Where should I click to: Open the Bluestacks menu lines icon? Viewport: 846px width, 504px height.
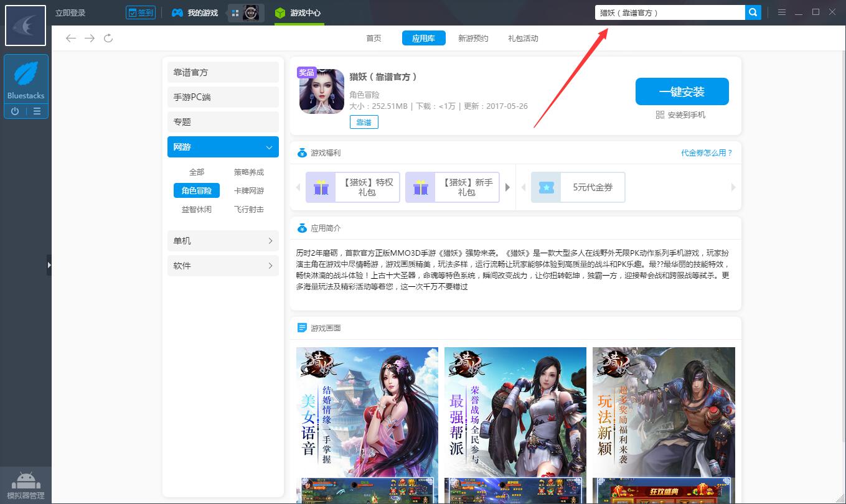[37, 111]
